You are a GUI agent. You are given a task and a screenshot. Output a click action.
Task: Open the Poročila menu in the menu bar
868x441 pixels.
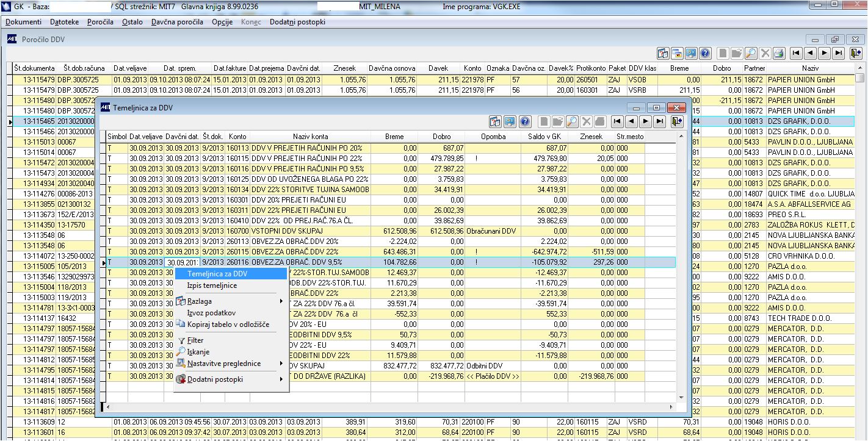(100, 22)
